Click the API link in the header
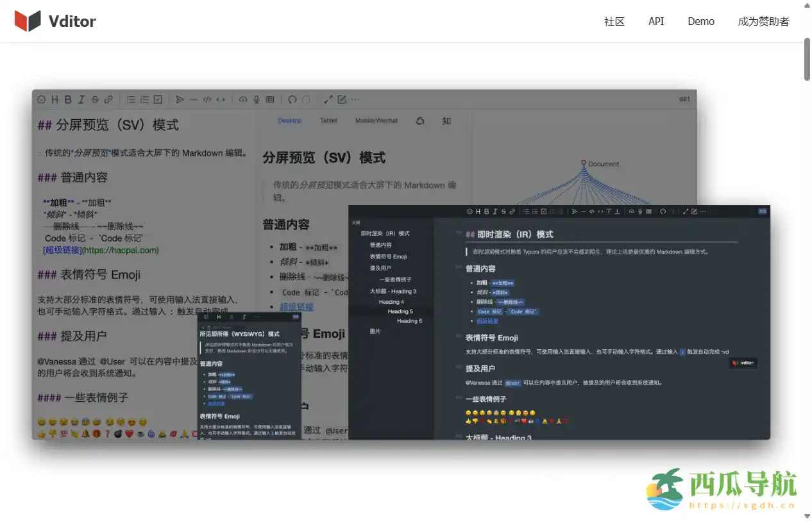812x521 pixels. point(656,21)
